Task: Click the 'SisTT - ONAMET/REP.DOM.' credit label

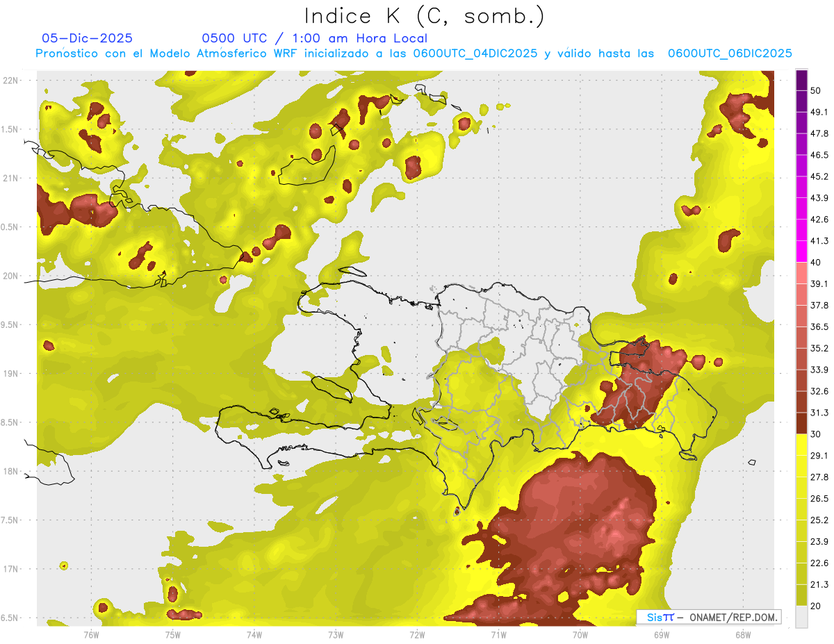Action: (x=709, y=617)
